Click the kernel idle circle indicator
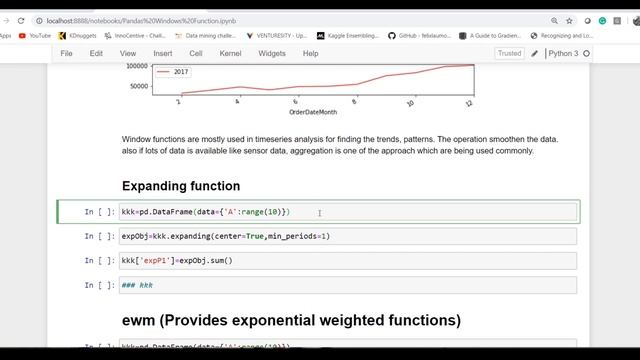Image resolution: width=640 pixels, height=360 pixels. pyautogui.click(x=587, y=53)
